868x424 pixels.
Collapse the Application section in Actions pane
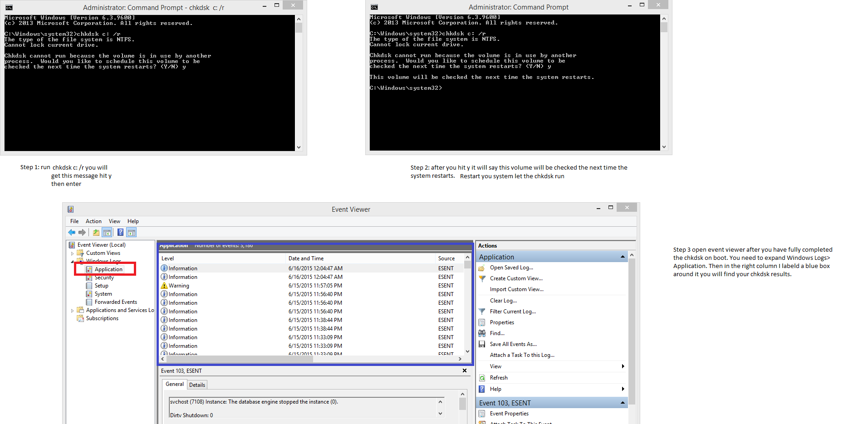tap(623, 257)
